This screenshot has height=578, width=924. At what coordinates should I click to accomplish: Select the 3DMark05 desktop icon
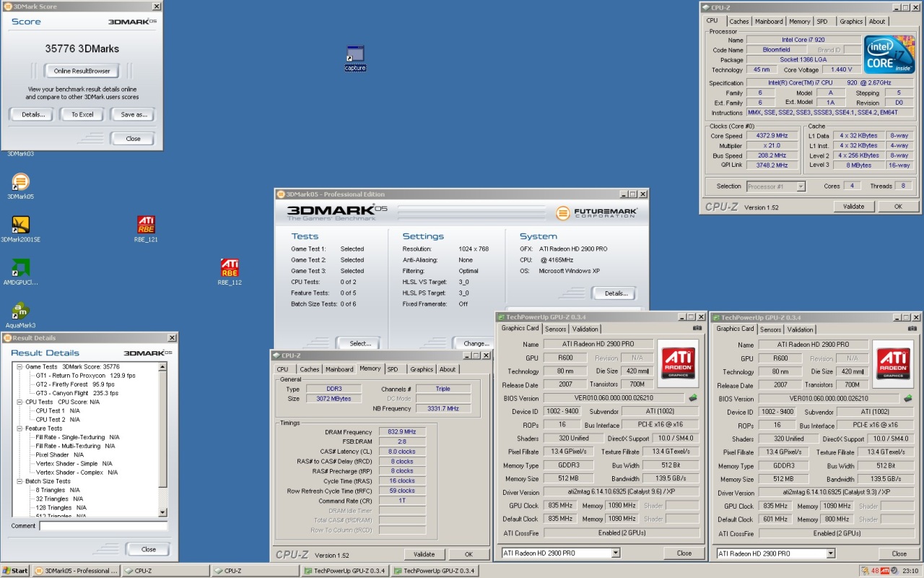coord(21,186)
